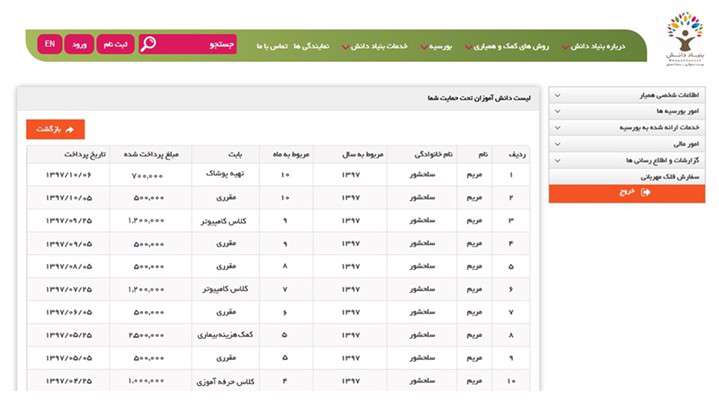Click the نمایندگی ها menu link
The height and width of the screenshot is (405, 719).
point(313,46)
